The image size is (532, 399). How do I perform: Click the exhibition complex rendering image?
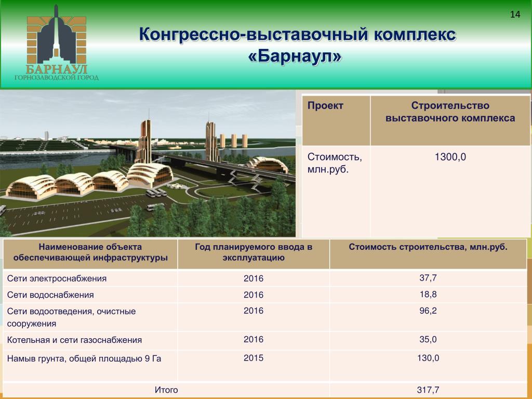point(148,163)
